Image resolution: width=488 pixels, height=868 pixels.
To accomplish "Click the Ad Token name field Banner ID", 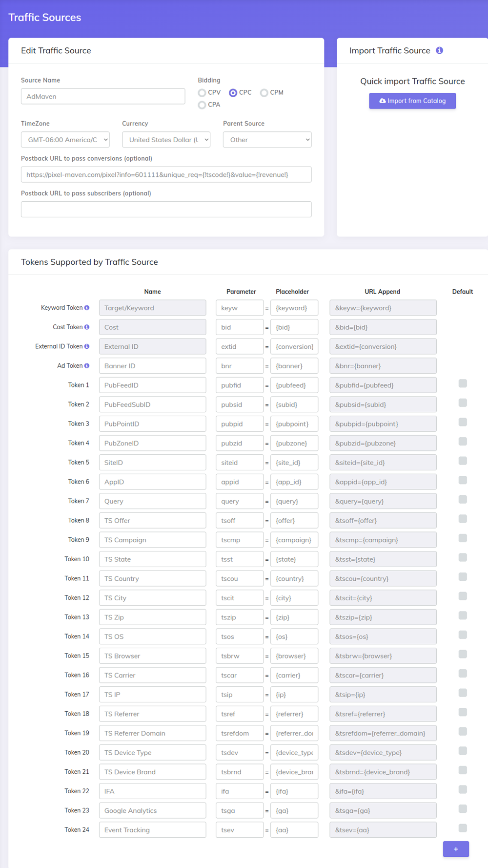I will (152, 366).
